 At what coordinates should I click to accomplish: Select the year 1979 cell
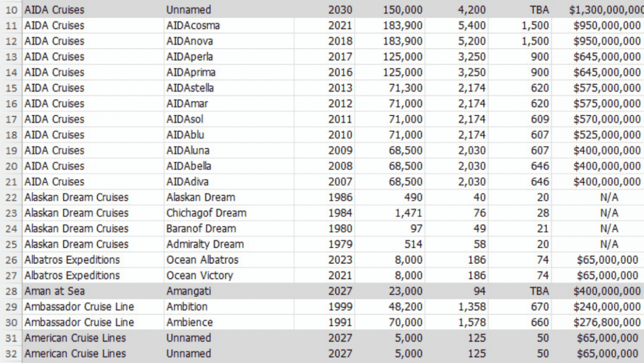coord(324,245)
